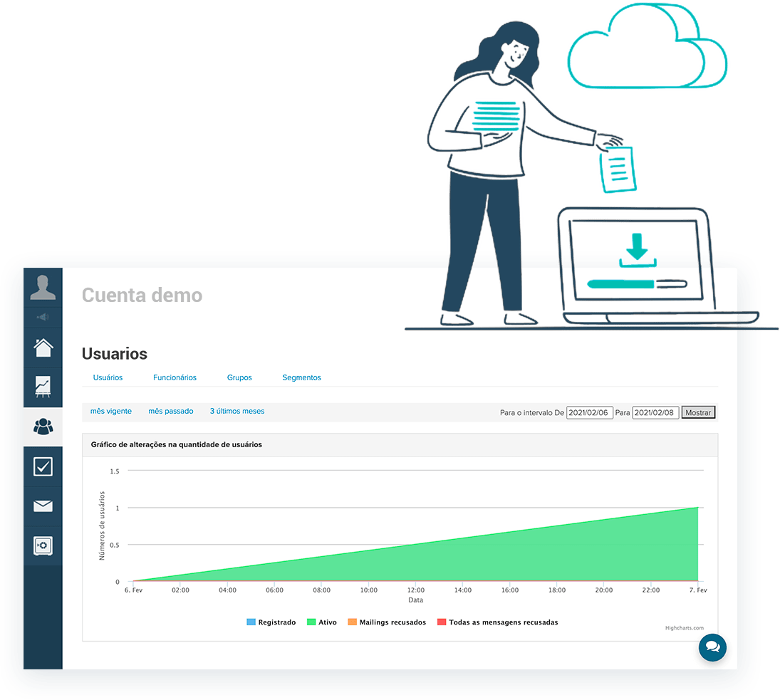Click the Números de usuários axis title

coord(102,526)
